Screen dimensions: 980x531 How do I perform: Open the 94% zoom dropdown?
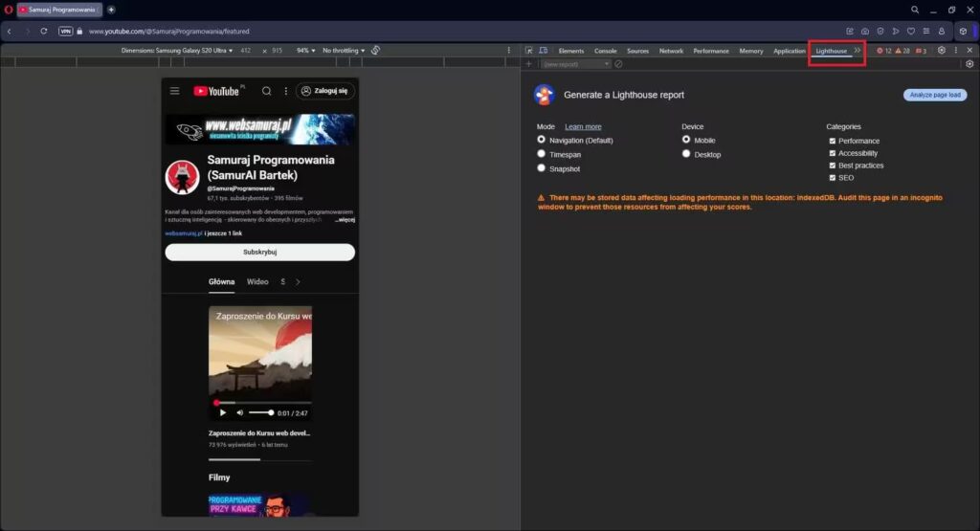click(305, 51)
